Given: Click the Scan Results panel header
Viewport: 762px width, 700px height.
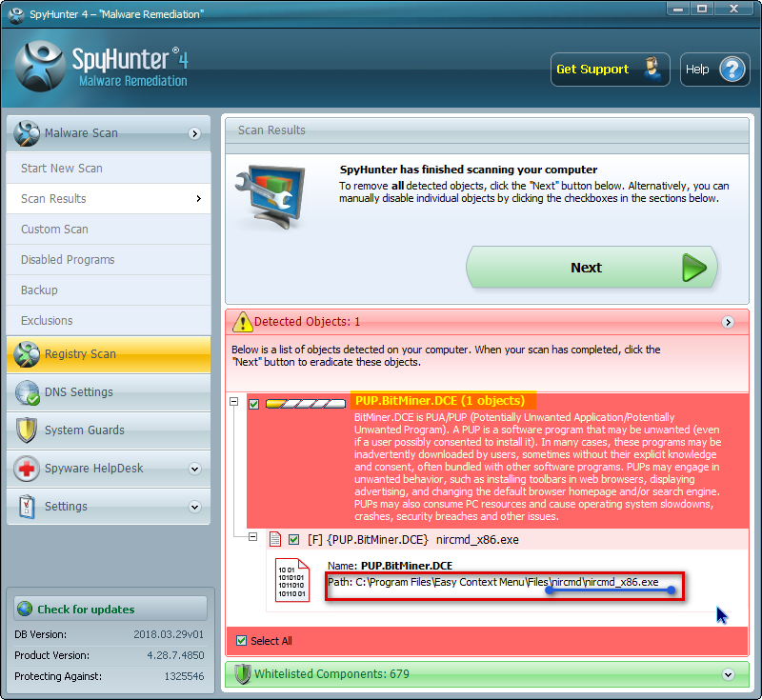Looking at the screenshot, I should pyautogui.click(x=487, y=130).
